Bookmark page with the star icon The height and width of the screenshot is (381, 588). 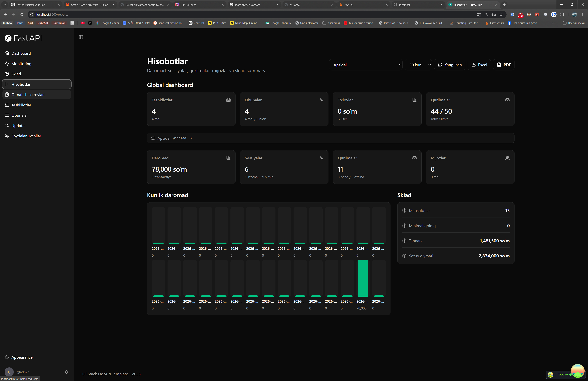tap(501, 15)
